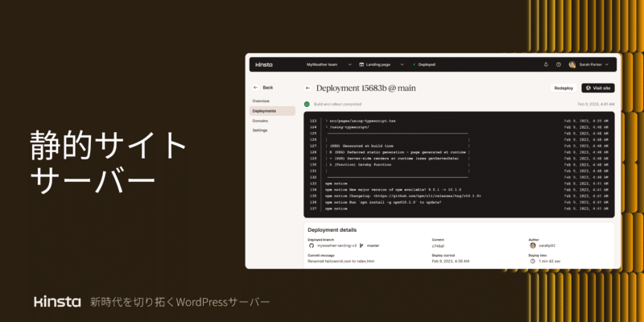Click the GitHub icon under Deployed branch
The width and height of the screenshot is (644, 322).
tap(312, 246)
